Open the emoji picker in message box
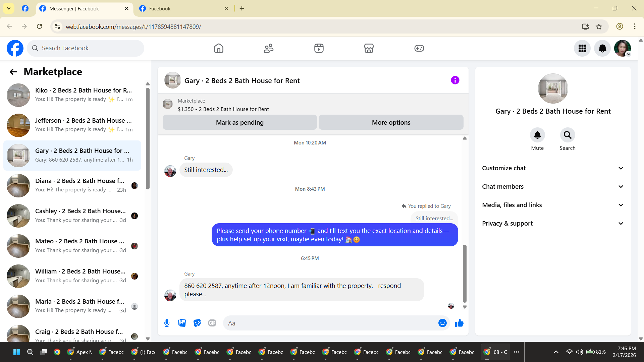The image size is (644, 362). [442, 323]
